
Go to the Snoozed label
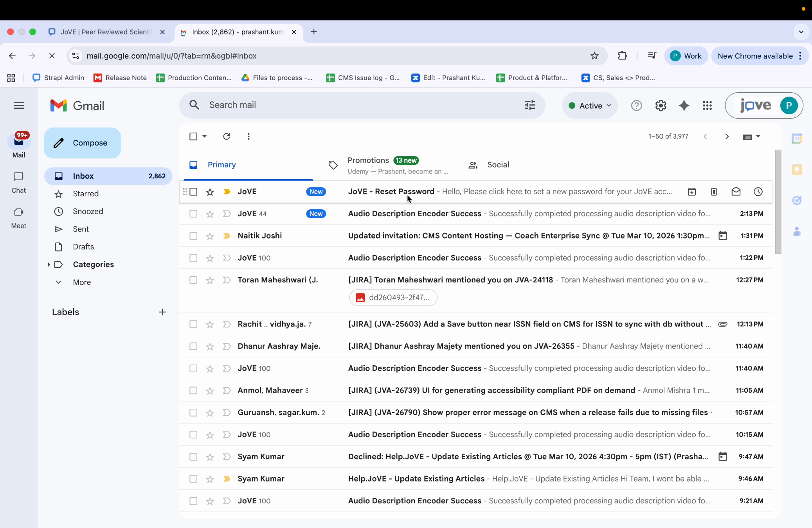tap(88, 211)
